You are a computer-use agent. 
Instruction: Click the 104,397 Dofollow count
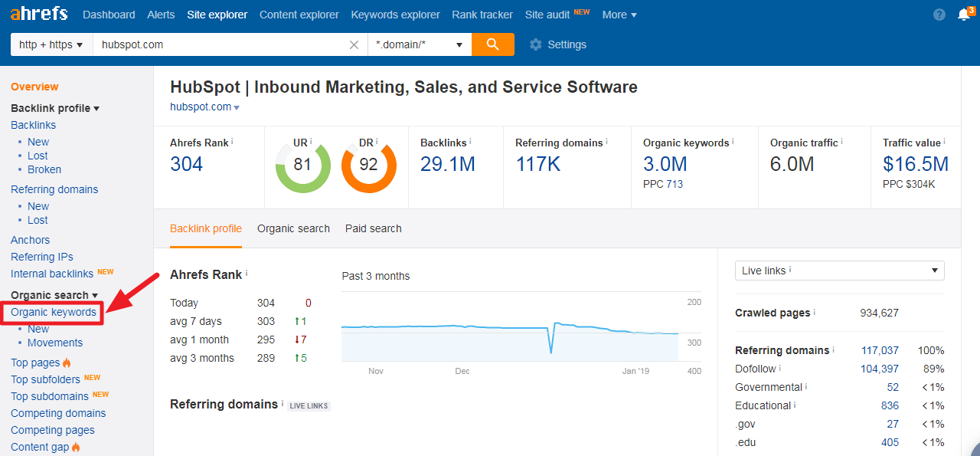pos(880,369)
